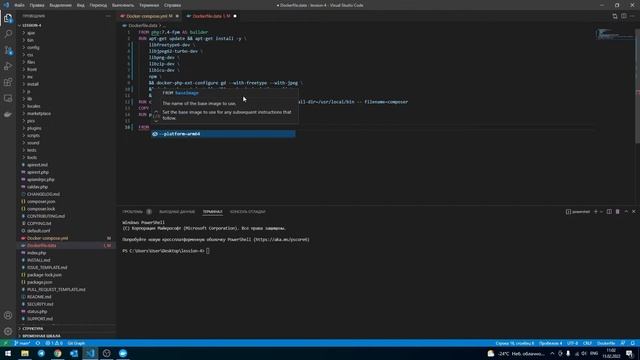Image resolution: width=640 pixels, height=360 pixels.
Task: Open editor changes compare icon
Action: click(615, 16)
